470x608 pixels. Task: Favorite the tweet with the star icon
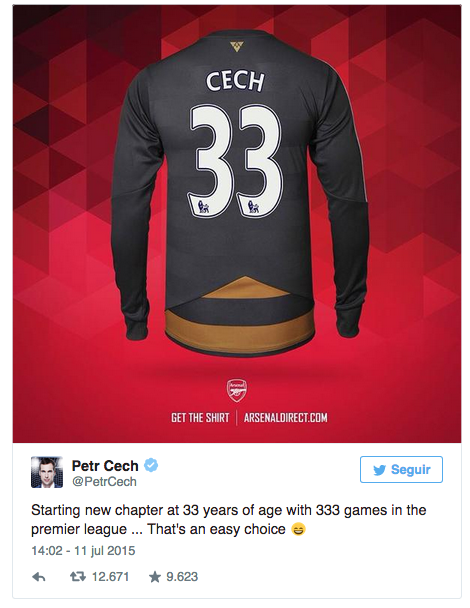pos(154,577)
